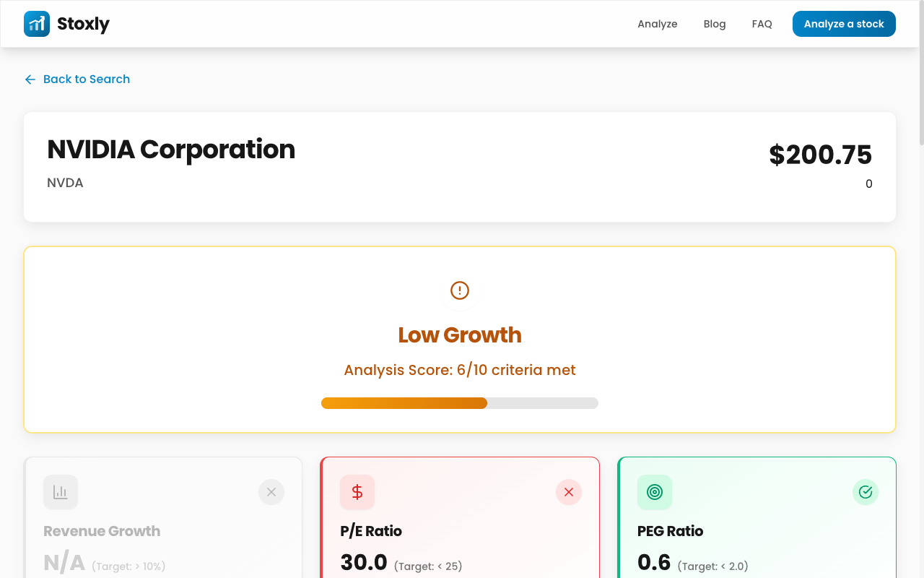Click the page vertical scrollbar
The width and height of the screenshot is (924, 578).
pyautogui.click(x=920, y=72)
